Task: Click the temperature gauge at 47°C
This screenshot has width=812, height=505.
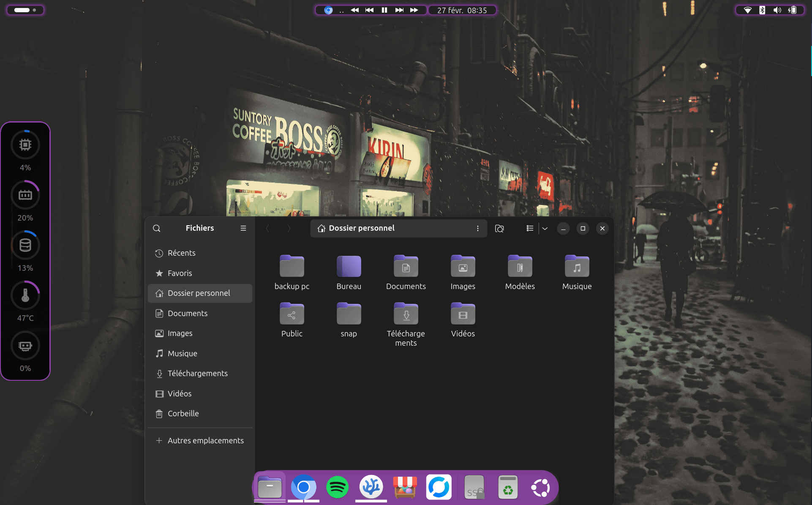Action: pyautogui.click(x=25, y=295)
